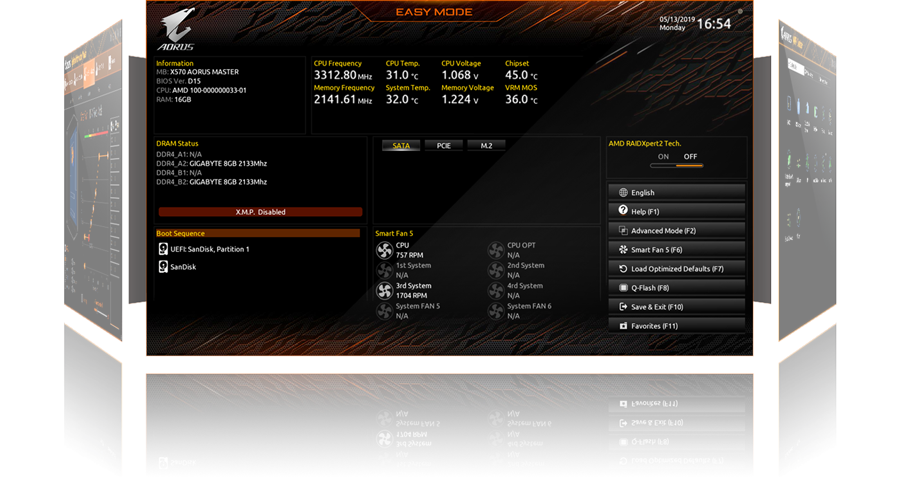
Task: Click the 757 RPM CPU fan reading
Action: point(409,255)
